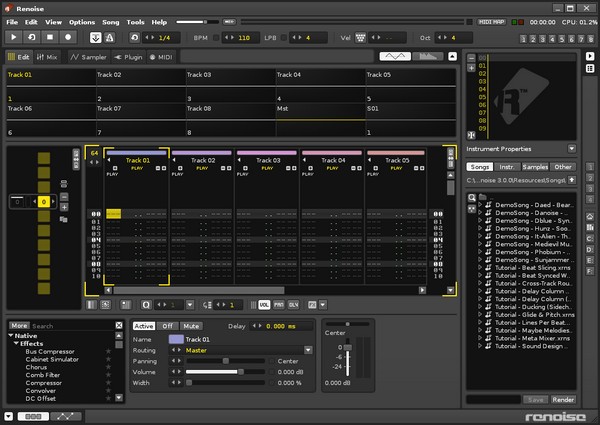Click the Render button
The width and height of the screenshot is (600, 425).
564,399
